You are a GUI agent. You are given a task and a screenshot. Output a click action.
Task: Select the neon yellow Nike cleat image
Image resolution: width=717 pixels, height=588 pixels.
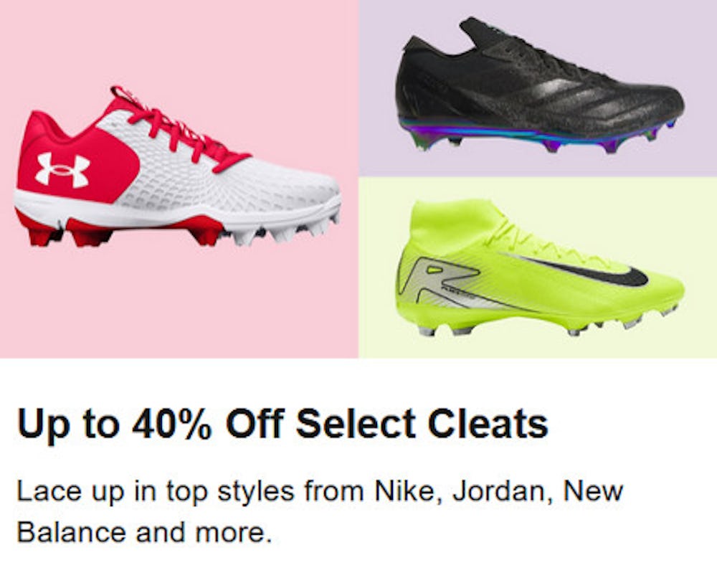tap(538, 269)
